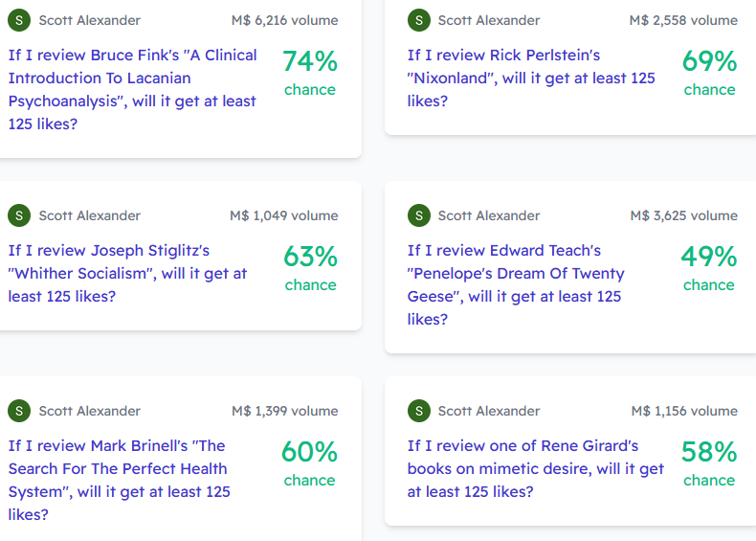Click Scott Alexander name on Stiglitz card

(x=90, y=215)
